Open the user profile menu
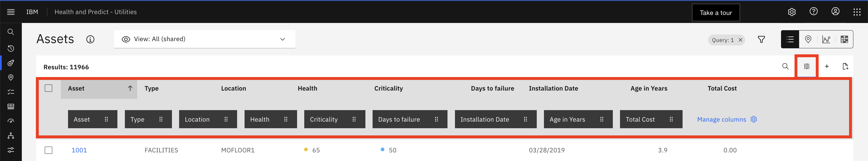 pyautogui.click(x=835, y=12)
